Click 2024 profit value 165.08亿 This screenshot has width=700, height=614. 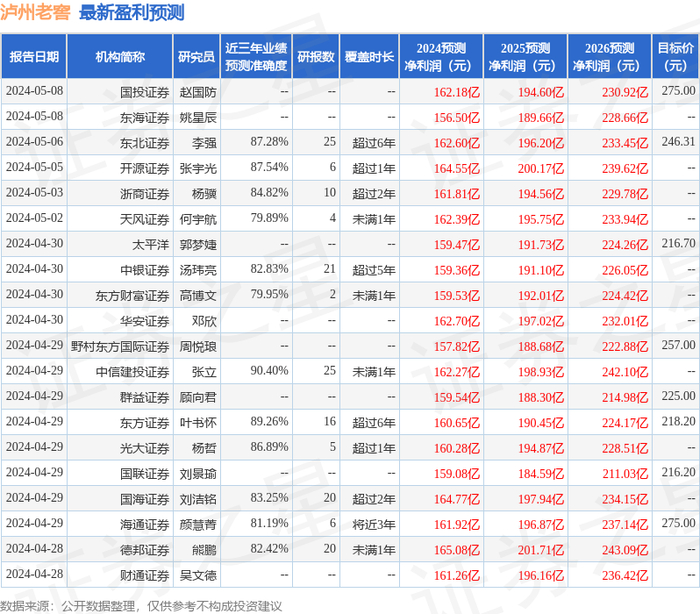pos(457,551)
